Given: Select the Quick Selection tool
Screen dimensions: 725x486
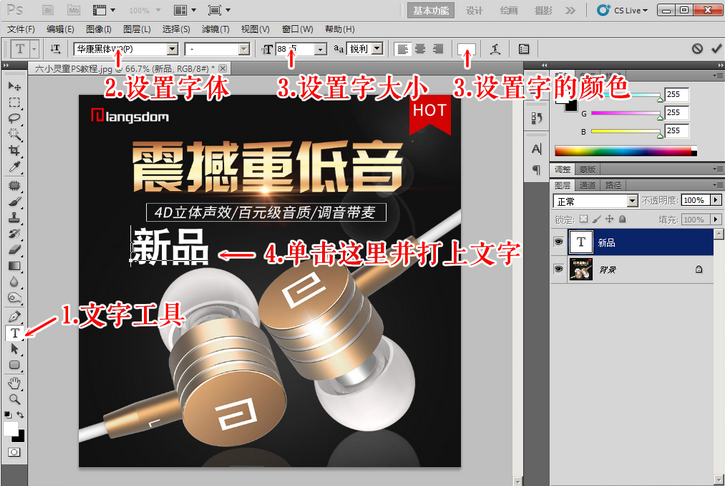Looking at the screenshot, I should pyautogui.click(x=14, y=134).
